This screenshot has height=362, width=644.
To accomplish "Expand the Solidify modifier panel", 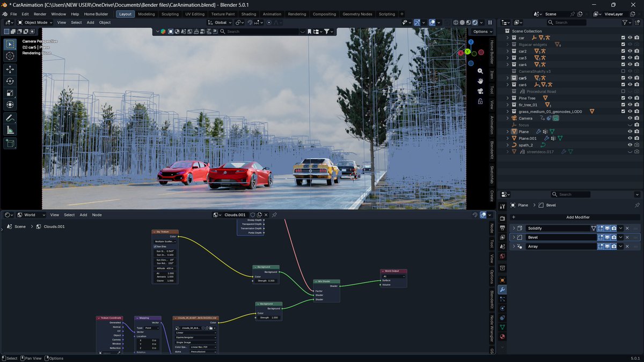I will click(514, 228).
